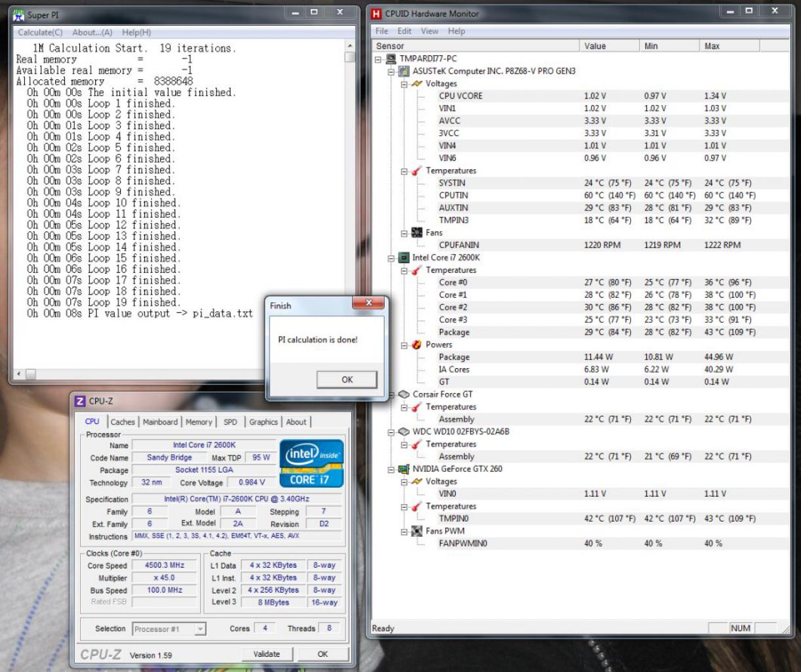This screenshot has height=672, width=801.
Task: Click thermometer icon under Corsair Force GT
Action: [417, 407]
